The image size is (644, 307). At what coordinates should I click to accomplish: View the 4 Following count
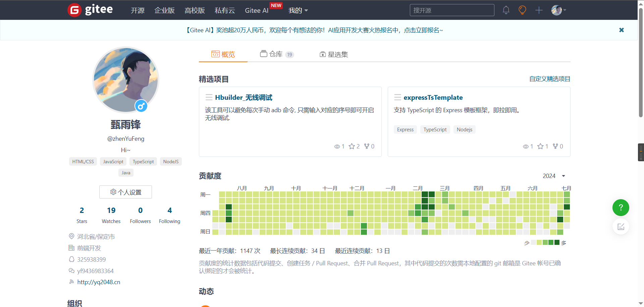(x=169, y=215)
